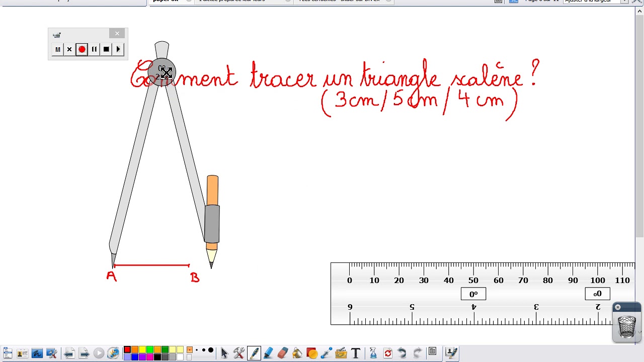Pick the black color swatch
Screen dimensions: 644x362
pos(157,357)
